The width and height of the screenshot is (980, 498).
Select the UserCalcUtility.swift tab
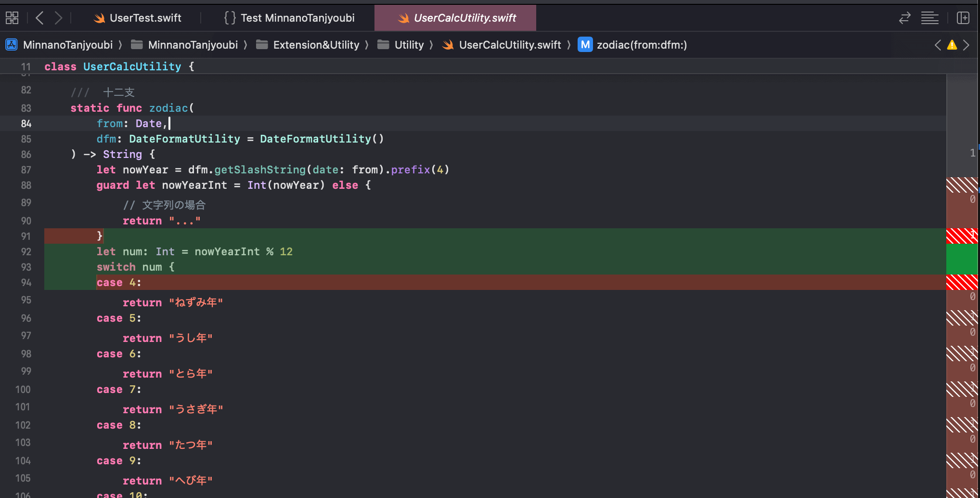(x=455, y=18)
